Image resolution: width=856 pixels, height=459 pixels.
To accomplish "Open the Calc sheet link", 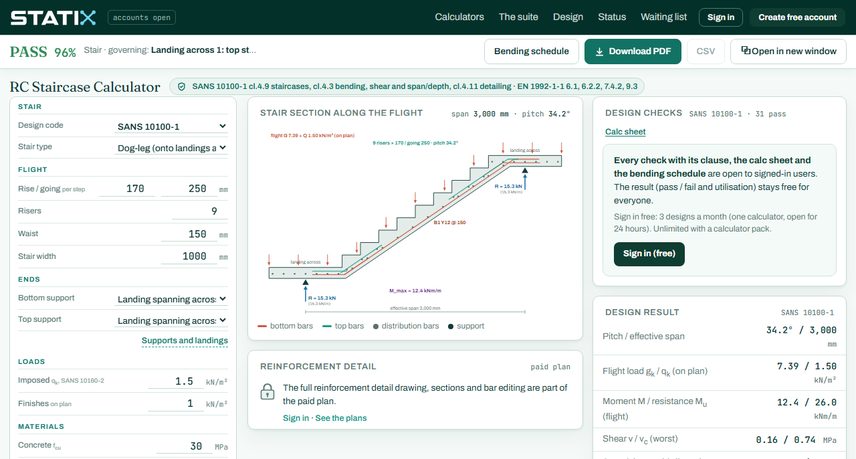I will 625,132.
